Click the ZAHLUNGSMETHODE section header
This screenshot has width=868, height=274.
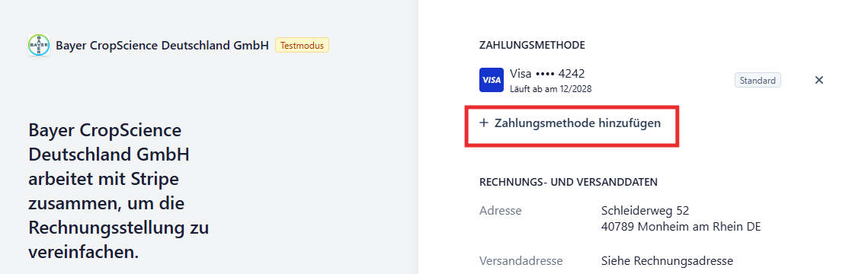coord(532,46)
